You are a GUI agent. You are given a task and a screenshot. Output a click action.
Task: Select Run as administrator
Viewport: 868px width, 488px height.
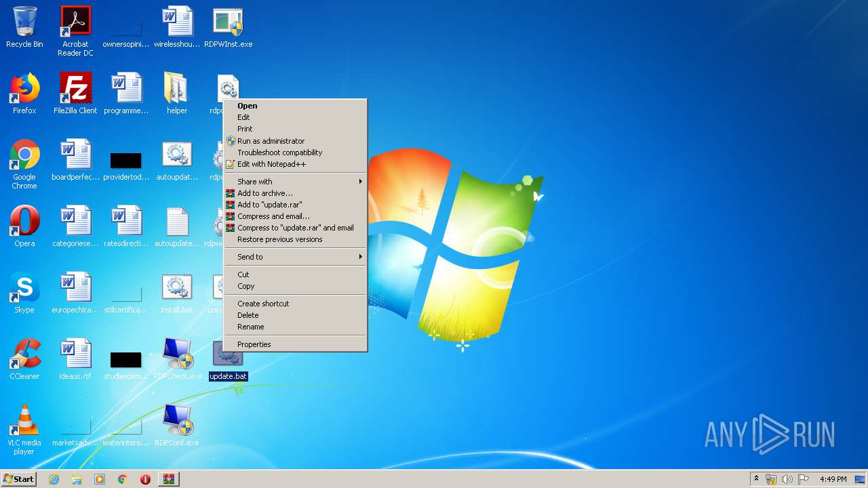295,141
